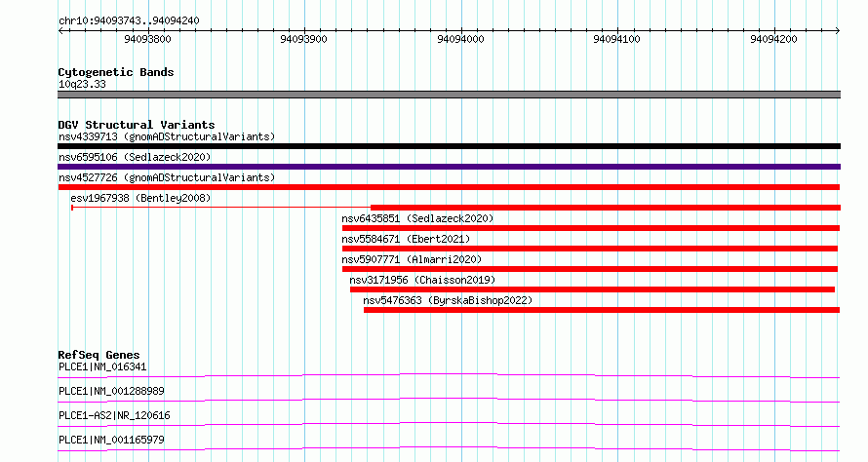
Task: Click ruler position 94094000
Action: click(460, 39)
